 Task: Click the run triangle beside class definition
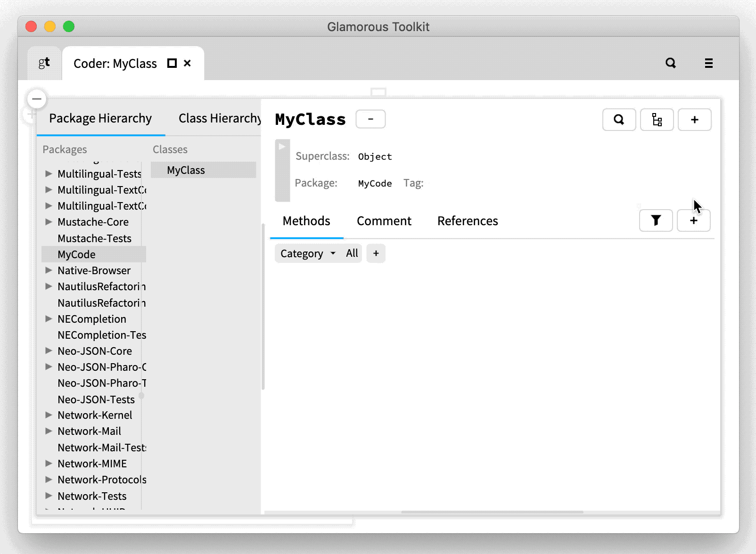[282, 146]
